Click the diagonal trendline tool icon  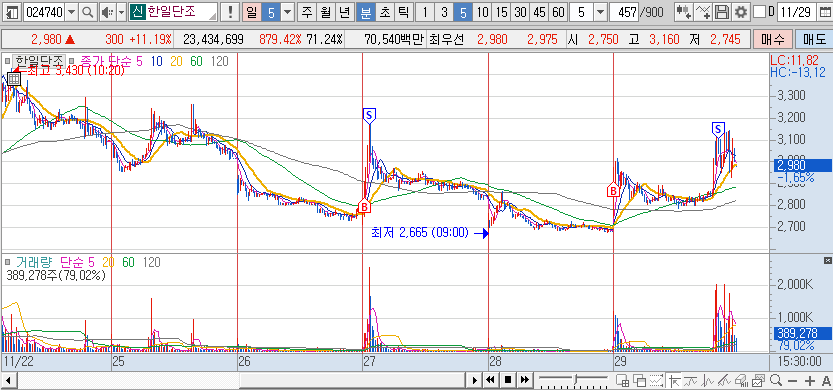pyautogui.click(x=725, y=380)
